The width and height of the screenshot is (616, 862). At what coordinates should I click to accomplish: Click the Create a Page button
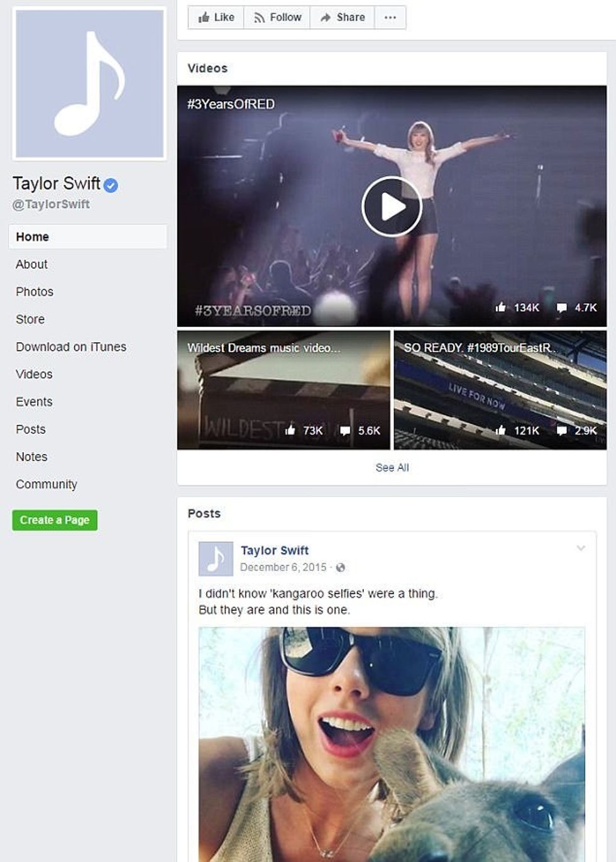click(x=54, y=520)
